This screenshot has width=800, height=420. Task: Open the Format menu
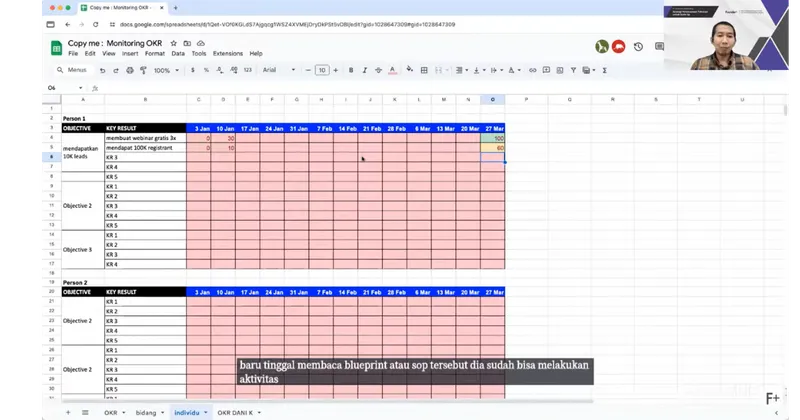tap(155, 54)
